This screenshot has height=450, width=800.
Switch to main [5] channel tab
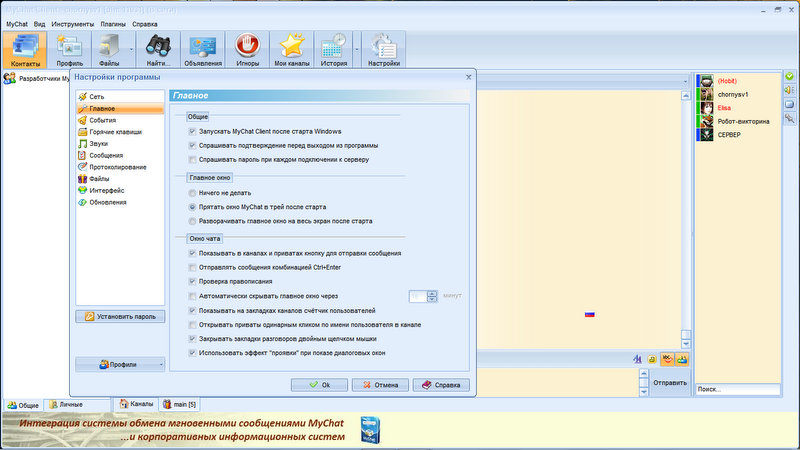tap(179, 404)
